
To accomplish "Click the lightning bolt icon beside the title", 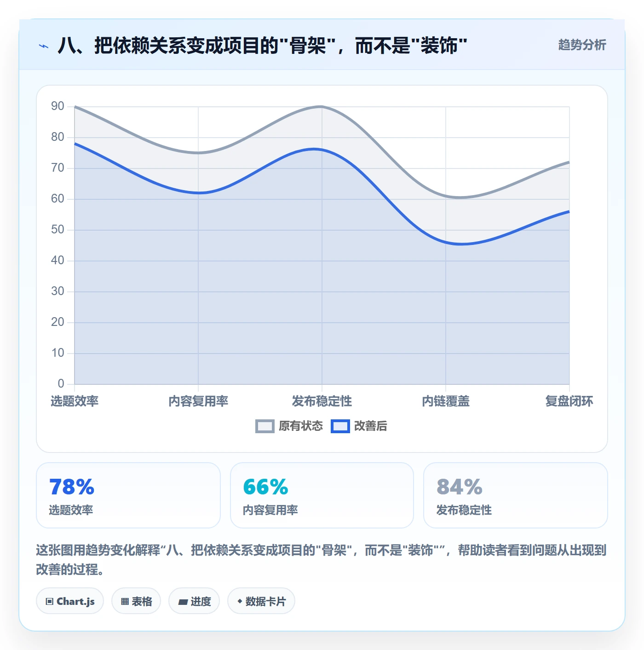I will pos(44,46).
